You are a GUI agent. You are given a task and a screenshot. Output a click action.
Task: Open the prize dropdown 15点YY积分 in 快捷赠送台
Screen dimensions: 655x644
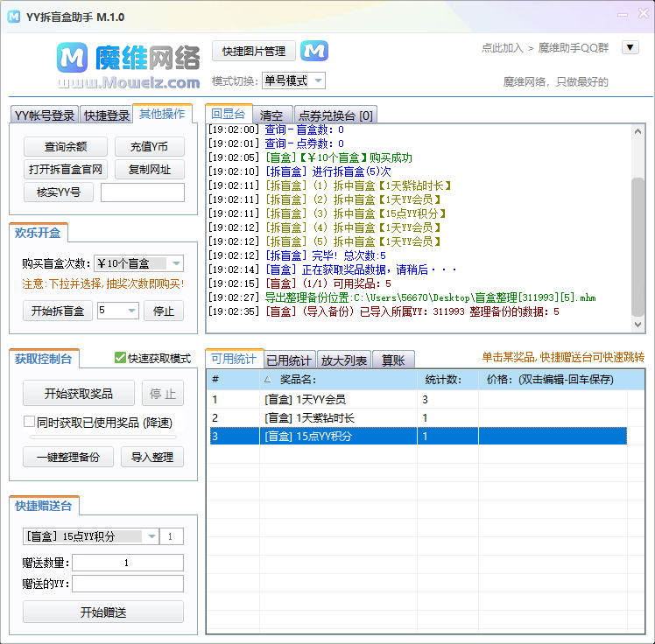tap(91, 536)
